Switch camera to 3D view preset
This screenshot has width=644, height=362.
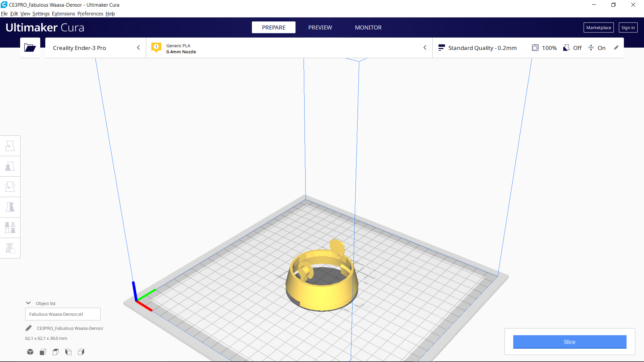point(30,352)
